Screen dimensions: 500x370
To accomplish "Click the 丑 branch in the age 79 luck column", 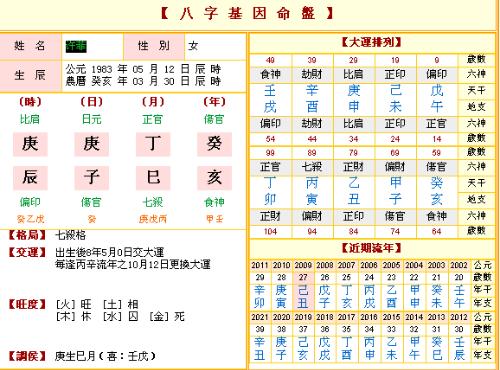I will point(353,199).
